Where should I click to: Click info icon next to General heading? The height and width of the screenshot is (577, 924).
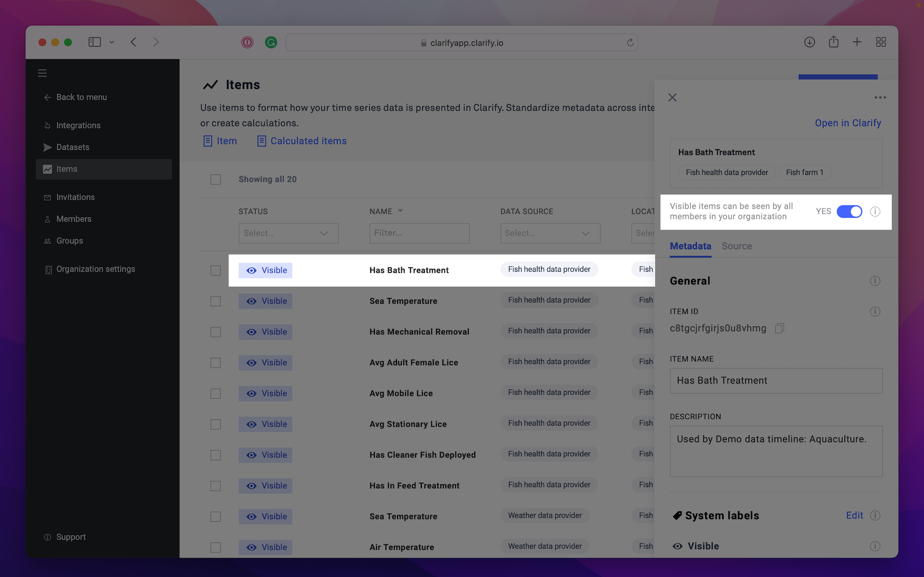(x=875, y=281)
